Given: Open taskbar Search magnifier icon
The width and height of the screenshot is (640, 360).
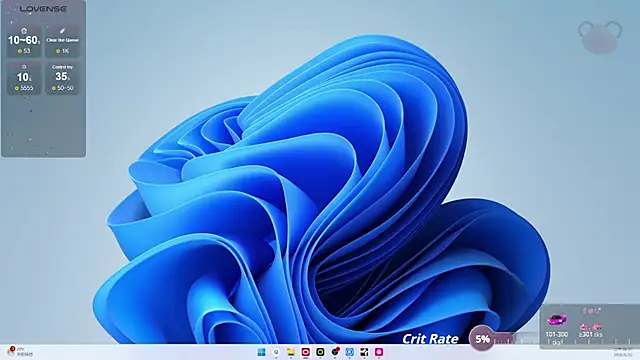Looking at the screenshot, I should click(276, 352).
